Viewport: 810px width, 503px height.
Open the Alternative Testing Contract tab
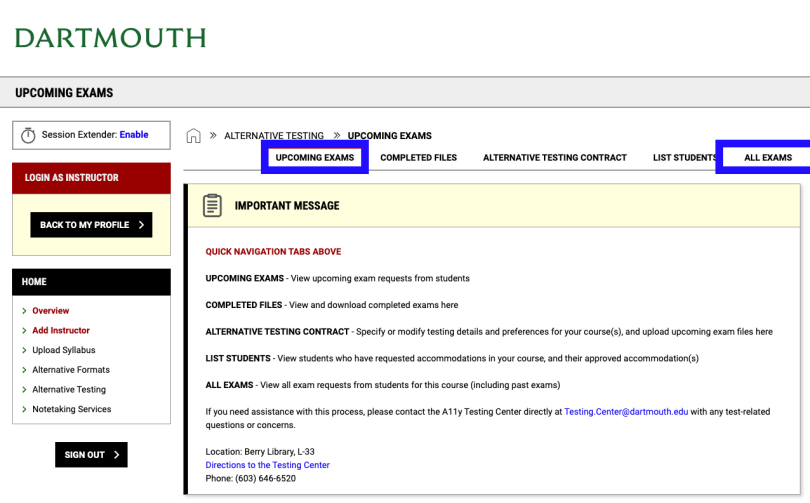555,158
